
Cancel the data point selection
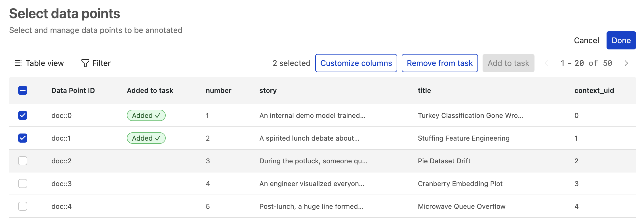(586, 40)
